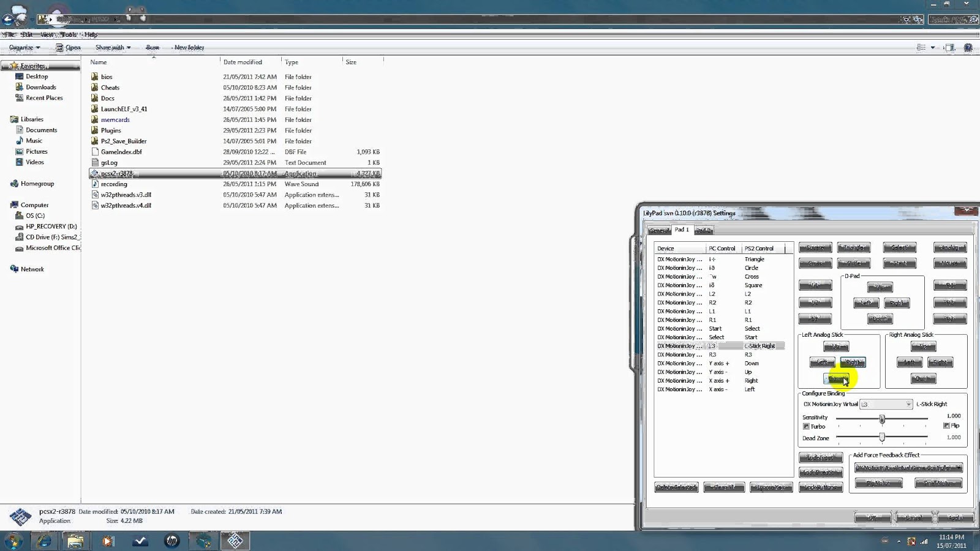980x551 pixels.
Task: Open the Configure Binding control dropdown
Action: (886, 404)
